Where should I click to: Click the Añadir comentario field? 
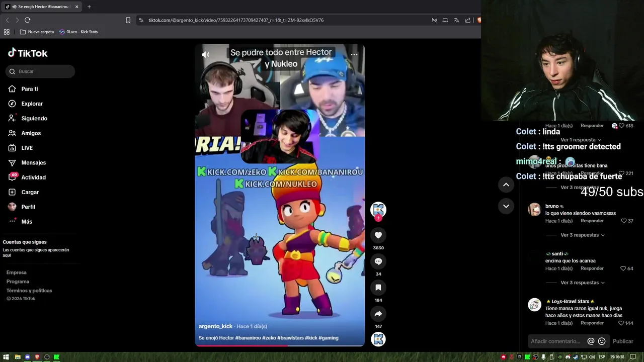pos(555,341)
